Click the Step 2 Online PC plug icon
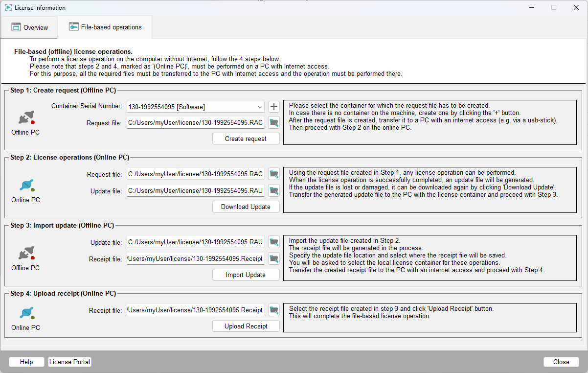 (x=26, y=186)
